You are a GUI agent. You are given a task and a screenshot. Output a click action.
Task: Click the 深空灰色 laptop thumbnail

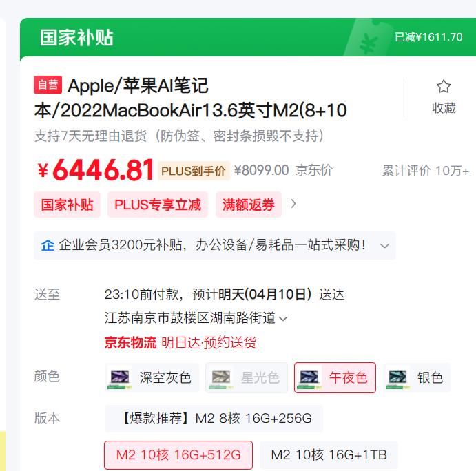(x=120, y=379)
